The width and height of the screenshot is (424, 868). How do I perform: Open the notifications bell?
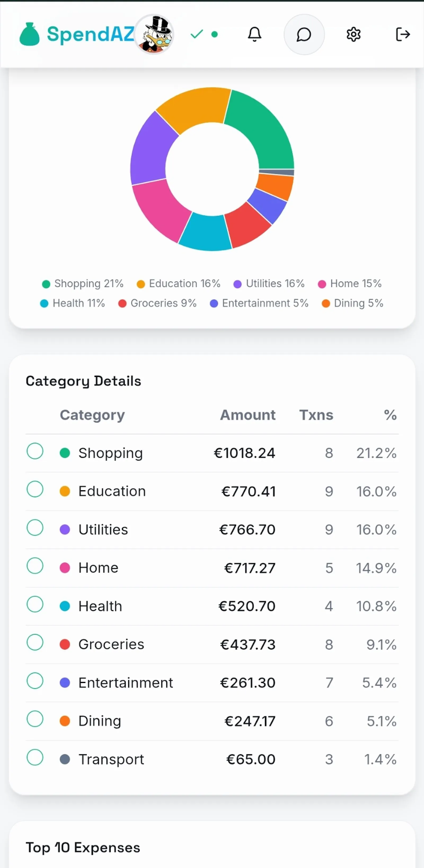(254, 34)
